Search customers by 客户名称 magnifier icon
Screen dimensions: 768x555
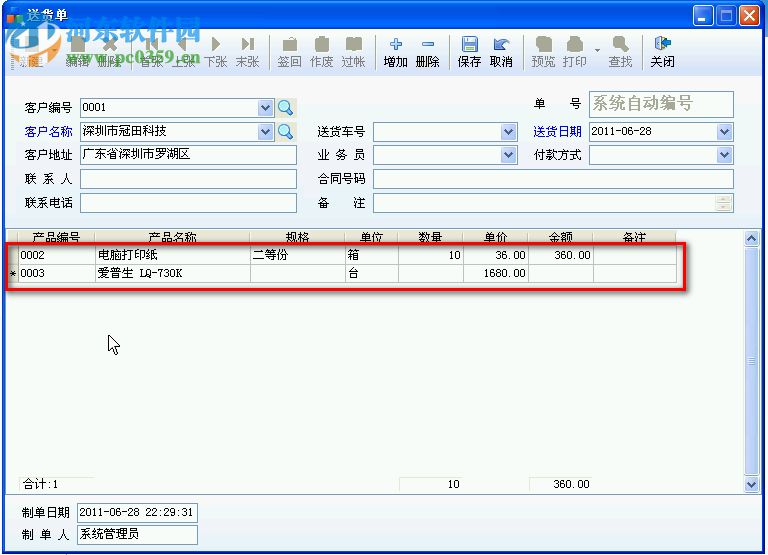[286, 132]
